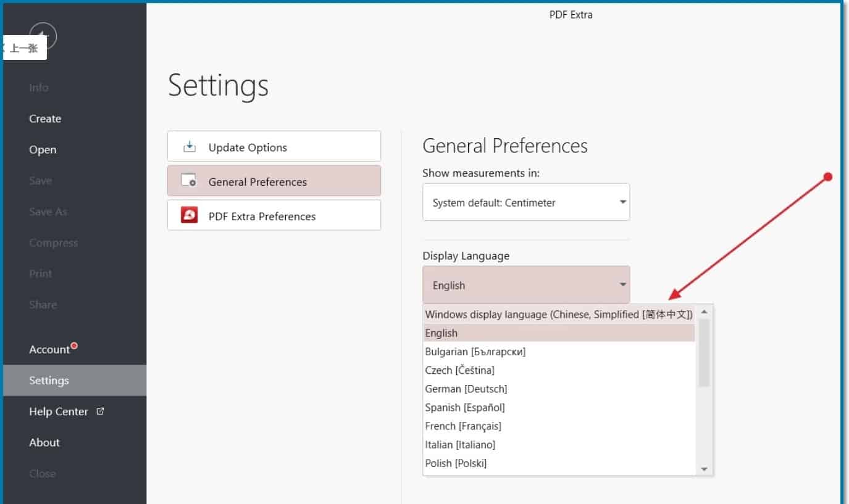This screenshot has width=849, height=504.
Task: Select Spanish [Español] language
Action: pos(559,407)
